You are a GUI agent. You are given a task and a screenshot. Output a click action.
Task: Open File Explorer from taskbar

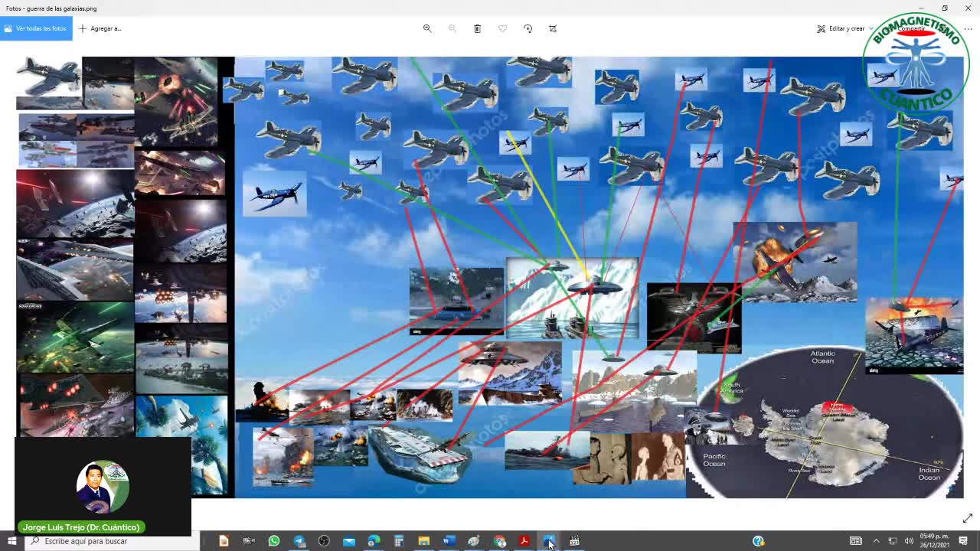423,541
